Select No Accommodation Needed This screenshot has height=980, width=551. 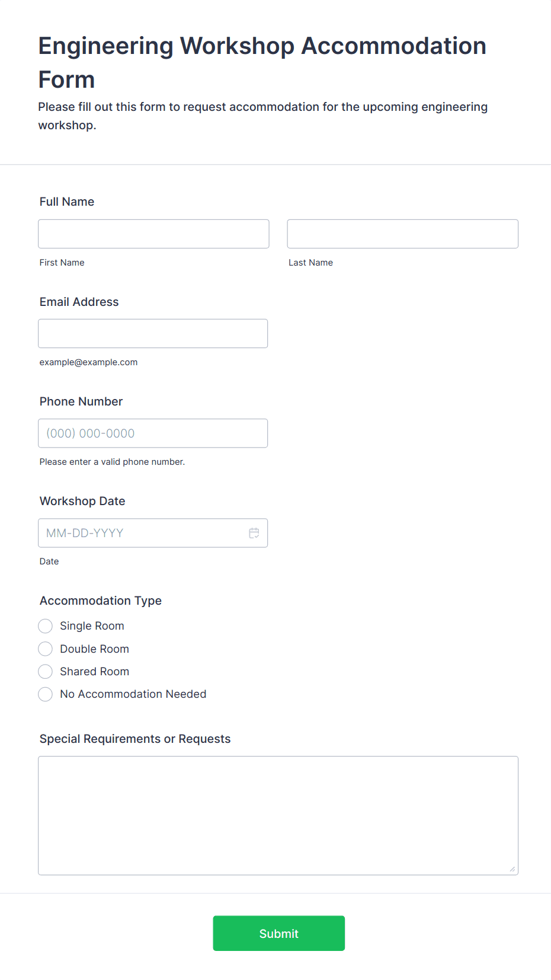point(46,694)
